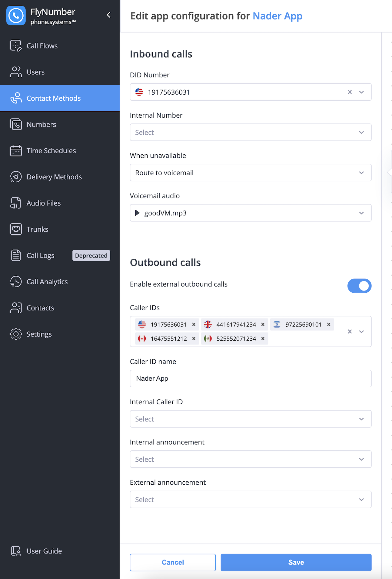Clear the DID Number selection
This screenshot has height=579, width=392.
coord(350,92)
